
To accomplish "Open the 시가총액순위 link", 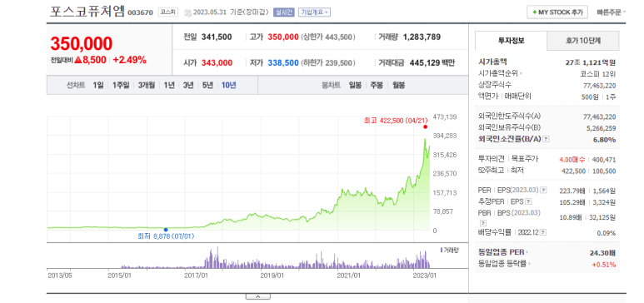I will point(500,73).
